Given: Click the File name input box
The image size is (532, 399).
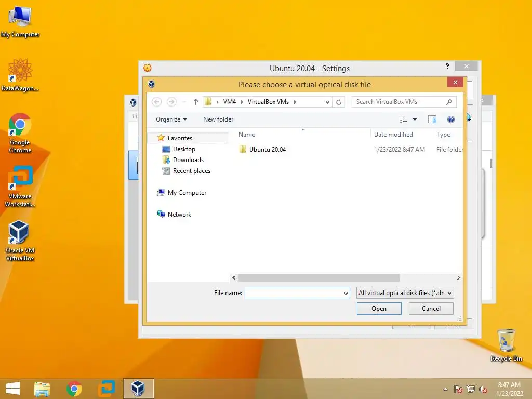Looking at the screenshot, I should click(x=294, y=293).
